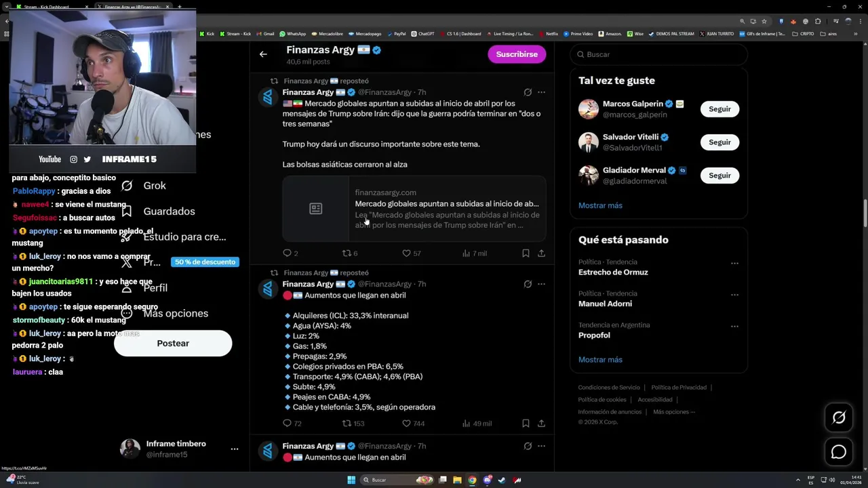Viewport: 868px width, 488px height.
Task: Open the Windows Start menu
Action: pos(351,480)
